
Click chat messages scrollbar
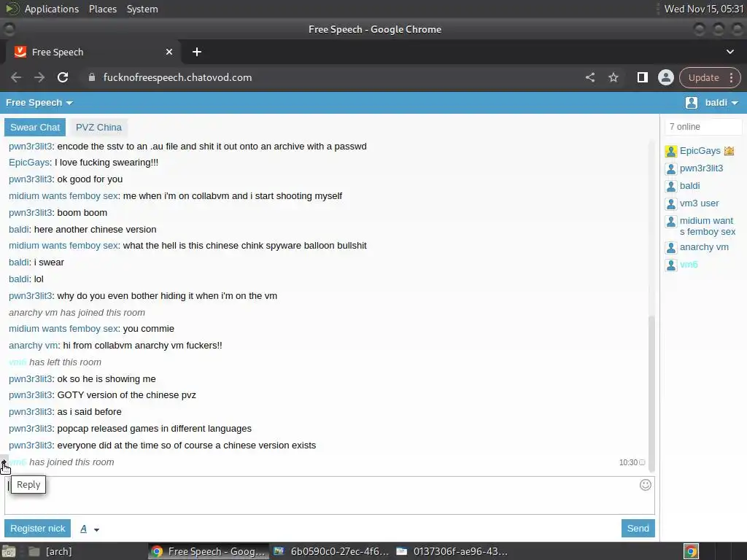click(651, 393)
